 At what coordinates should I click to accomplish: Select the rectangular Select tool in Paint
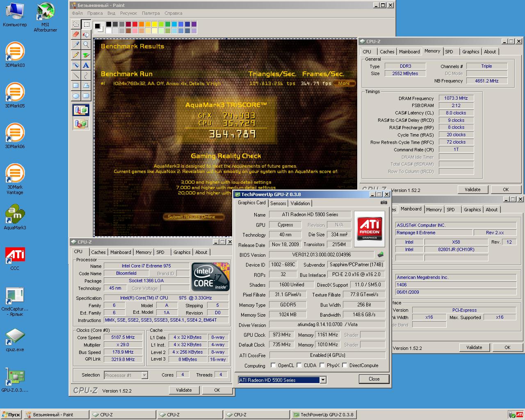[x=86, y=24]
